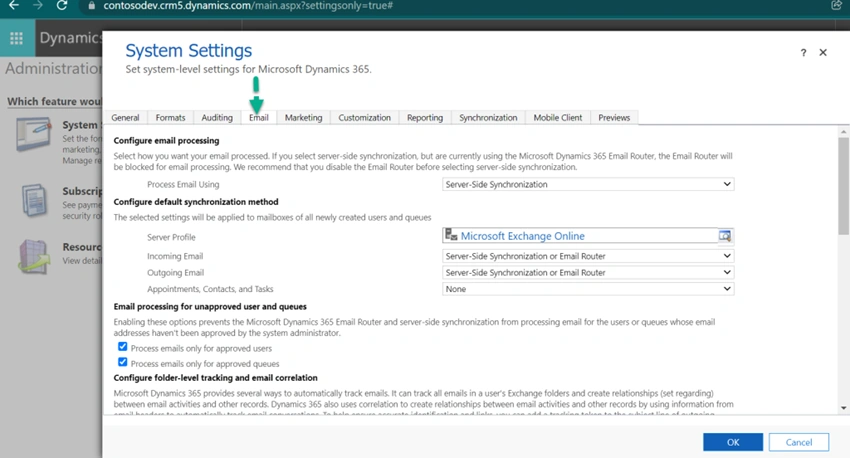Click the Dynamics title in top bar
This screenshot has height=458, width=850.
coord(70,38)
